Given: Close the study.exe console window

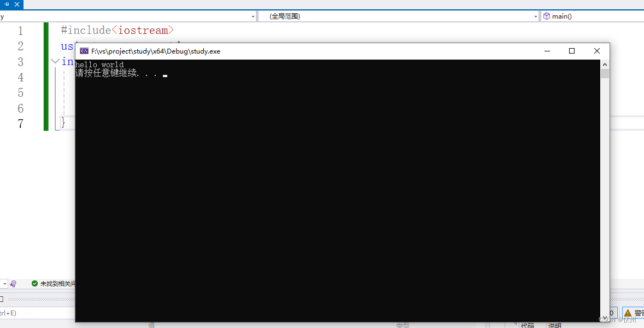Looking at the screenshot, I should click(x=597, y=51).
